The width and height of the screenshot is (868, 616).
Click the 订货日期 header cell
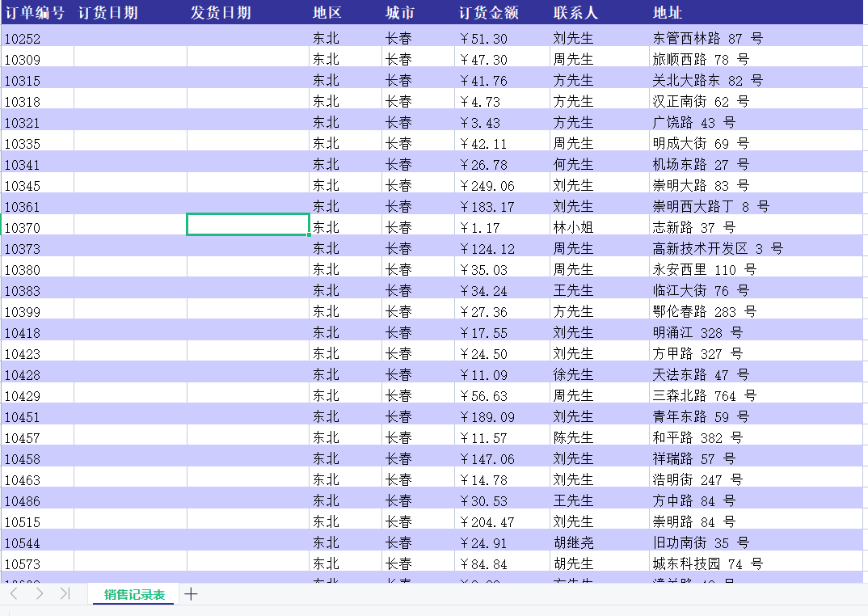click(x=107, y=13)
